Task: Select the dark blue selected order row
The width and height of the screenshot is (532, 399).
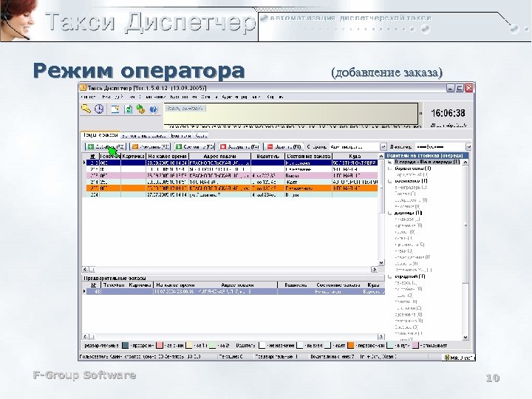Action: pos(232,163)
